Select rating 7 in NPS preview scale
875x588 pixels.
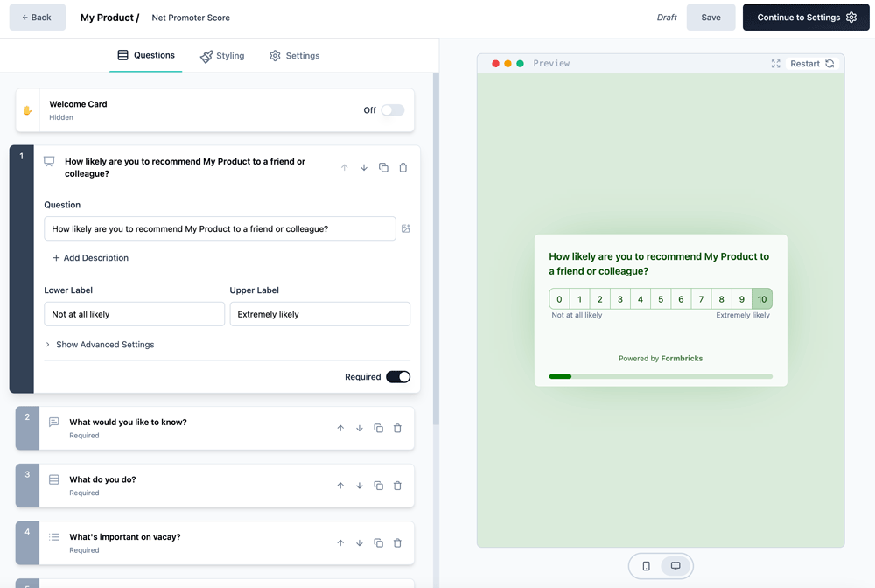point(701,299)
